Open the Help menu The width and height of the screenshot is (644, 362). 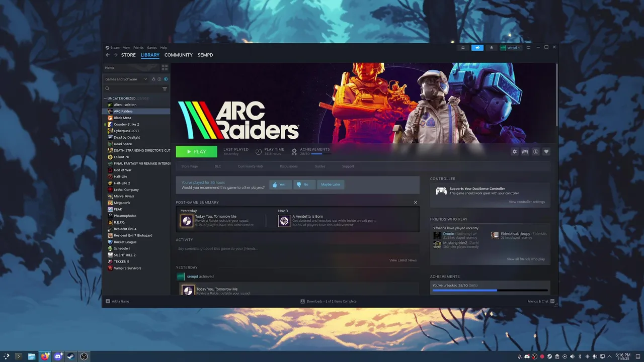pos(164,48)
